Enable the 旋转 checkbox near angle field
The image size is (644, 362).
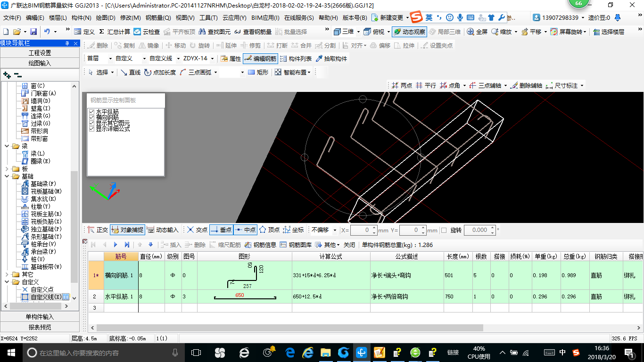coord(444,230)
